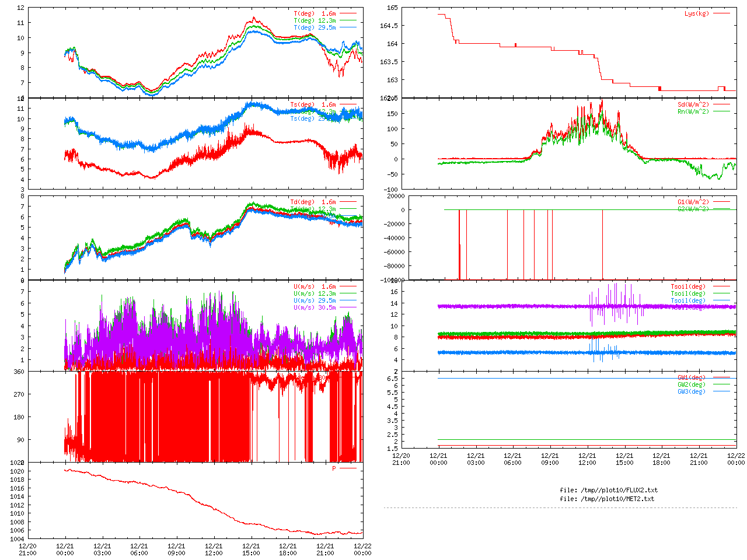Click the GW2(deg) green legend line

click(721, 384)
